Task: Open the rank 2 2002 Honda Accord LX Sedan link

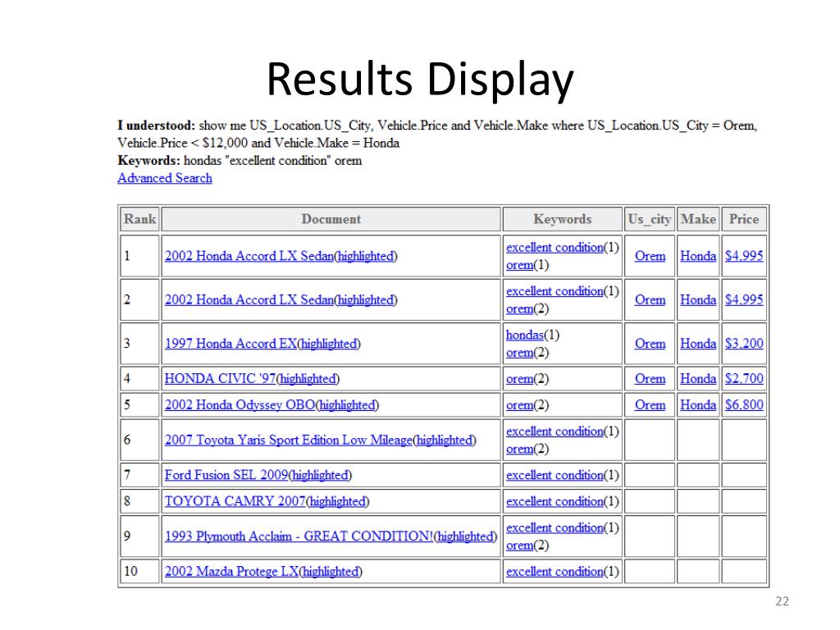Action: [249, 300]
